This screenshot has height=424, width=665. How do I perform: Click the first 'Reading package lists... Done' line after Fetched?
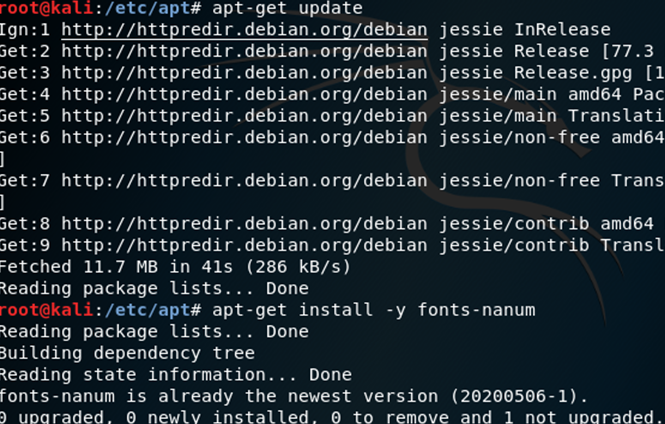click(x=154, y=289)
